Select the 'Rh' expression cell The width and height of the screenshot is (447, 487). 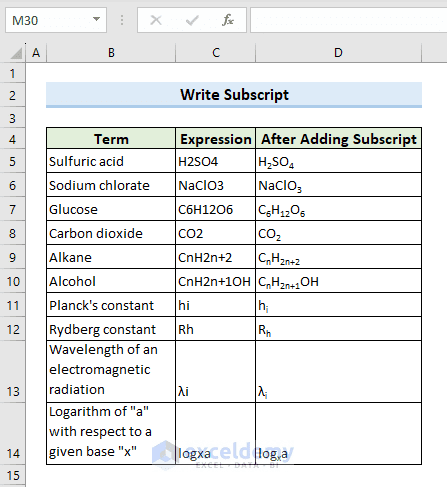(x=216, y=329)
